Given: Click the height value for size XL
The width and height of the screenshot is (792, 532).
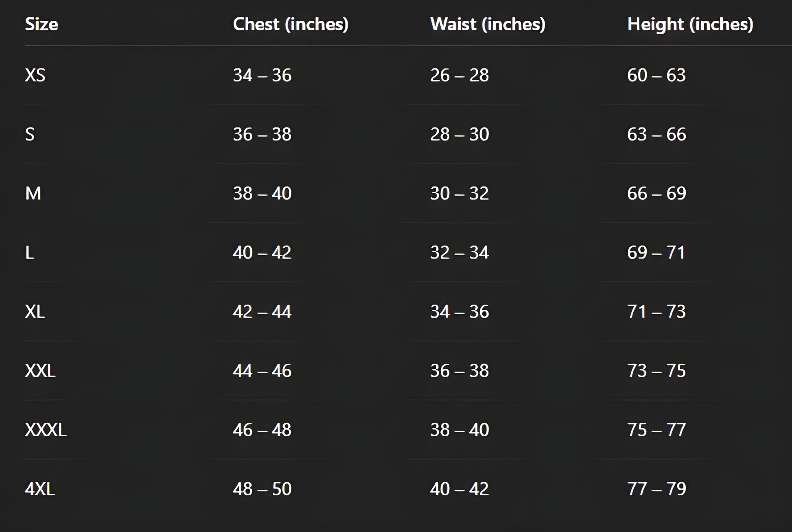Looking at the screenshot, I should 656,312.
